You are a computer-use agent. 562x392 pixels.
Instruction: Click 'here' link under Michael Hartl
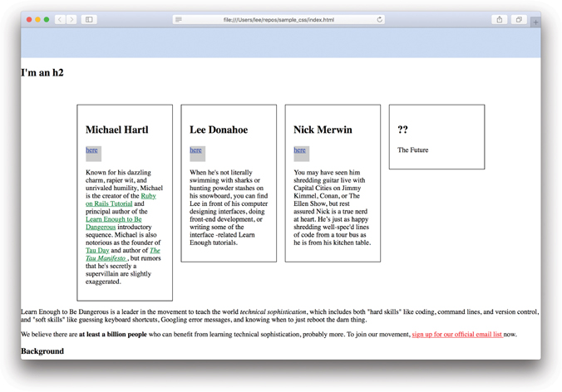(91, 150)
